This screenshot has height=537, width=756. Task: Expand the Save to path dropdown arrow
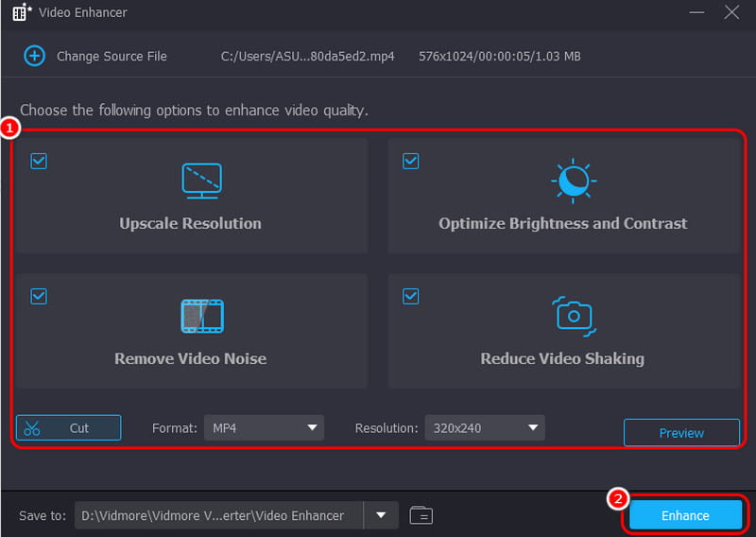381,515
